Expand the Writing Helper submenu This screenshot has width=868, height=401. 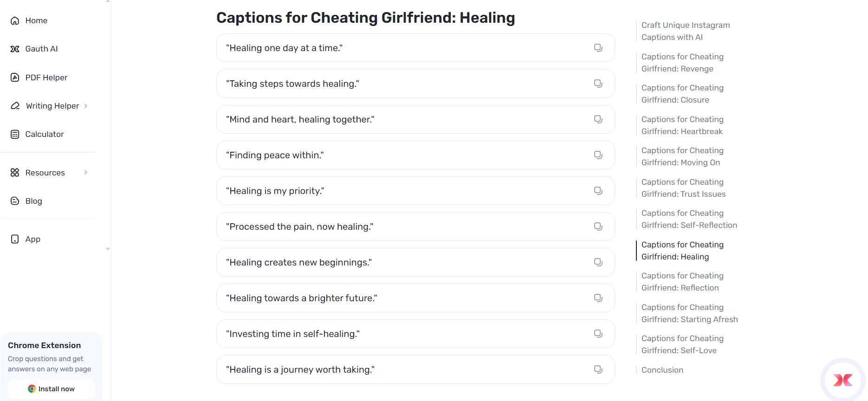pyautogui.click(x=85, y=105)
